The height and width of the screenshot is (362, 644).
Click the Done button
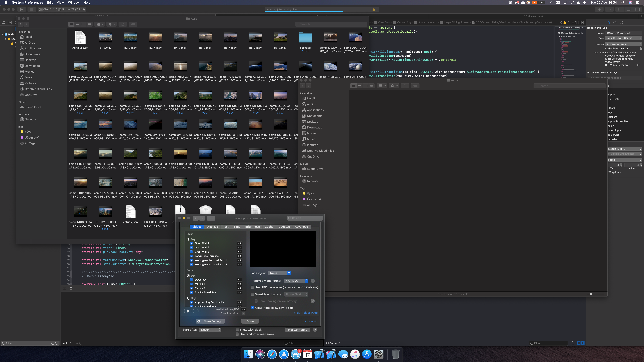[x=250, y=322]
